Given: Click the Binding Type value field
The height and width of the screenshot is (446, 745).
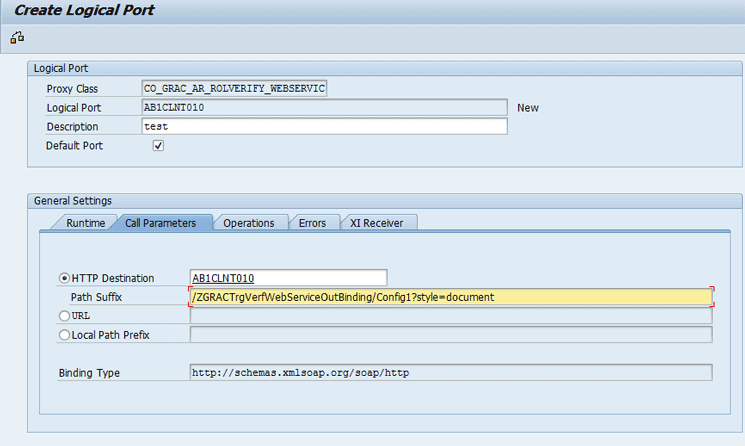Looking at the screenshot, I should click(x=450, y=373).
